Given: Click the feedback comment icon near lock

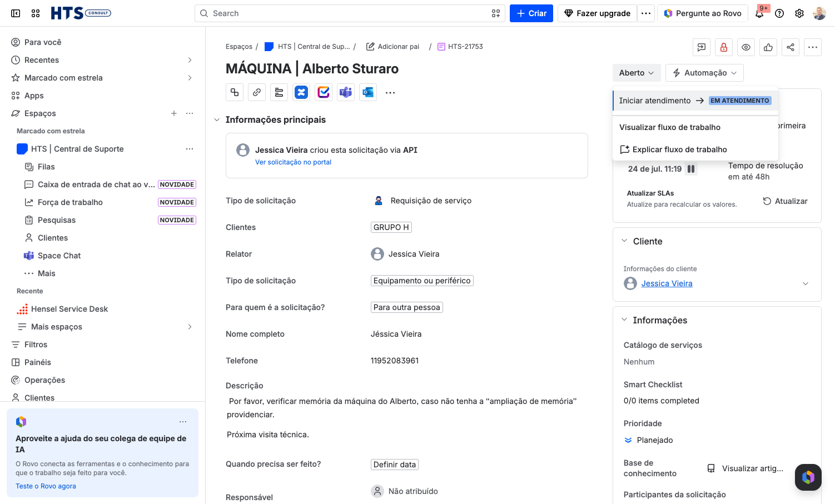Looking at the screenshot, I should [x=702, y=47].
